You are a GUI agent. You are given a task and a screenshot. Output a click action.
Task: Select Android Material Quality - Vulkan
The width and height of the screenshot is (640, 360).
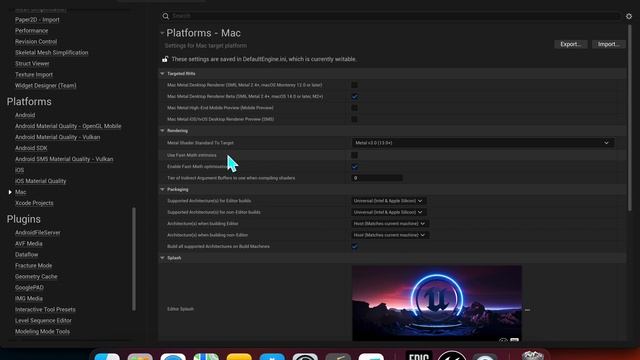tap(58, 137)
